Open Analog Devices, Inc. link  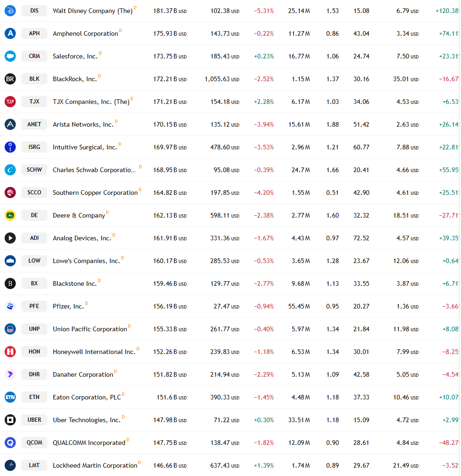coord(82,238)
